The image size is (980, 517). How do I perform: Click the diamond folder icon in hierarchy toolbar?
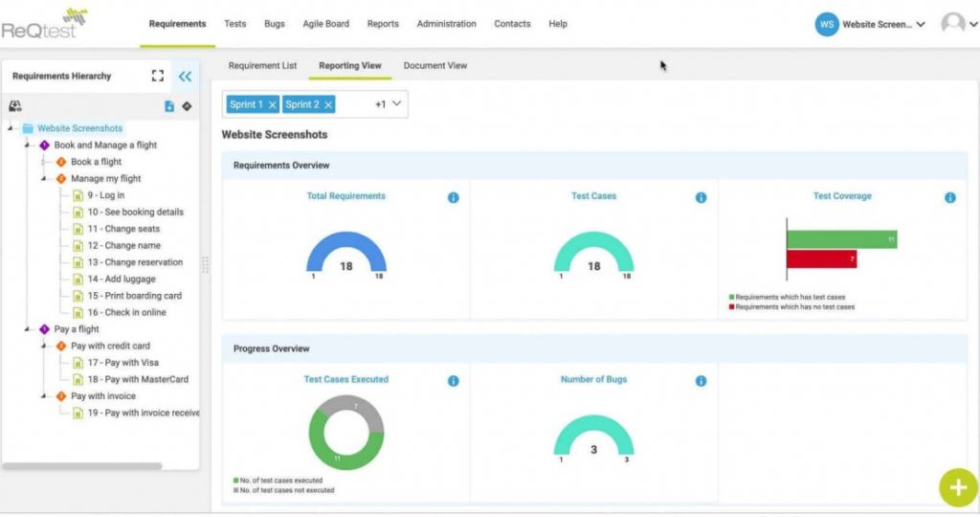click(x=187, y=106)
